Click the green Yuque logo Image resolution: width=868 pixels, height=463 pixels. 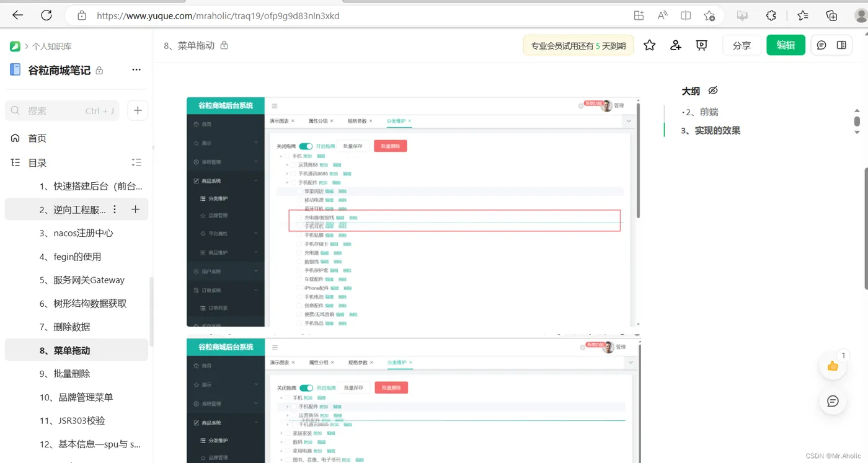pos(15,46)
